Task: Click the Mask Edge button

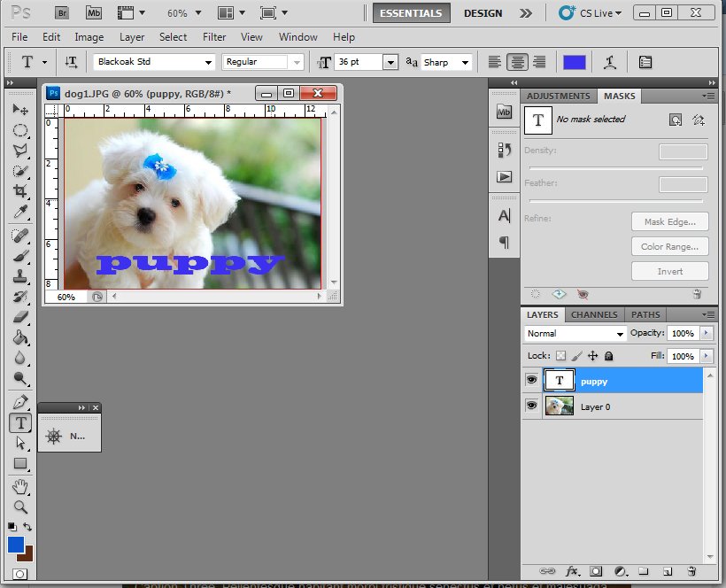Action: coord(670,221)
